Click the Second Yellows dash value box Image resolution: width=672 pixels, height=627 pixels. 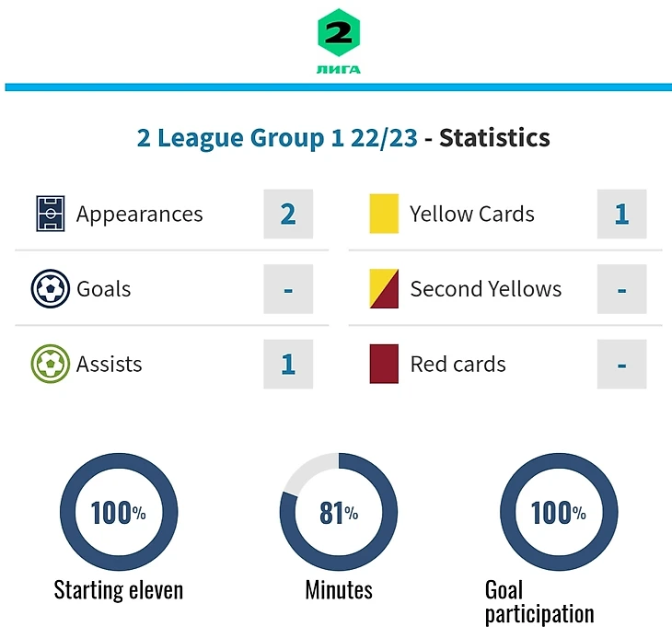[x=621, y=289]
